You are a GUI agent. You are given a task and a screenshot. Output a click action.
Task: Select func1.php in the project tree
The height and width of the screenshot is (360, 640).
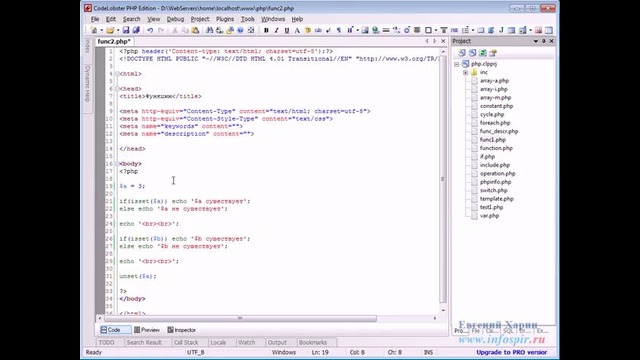[x=493, y=140]
